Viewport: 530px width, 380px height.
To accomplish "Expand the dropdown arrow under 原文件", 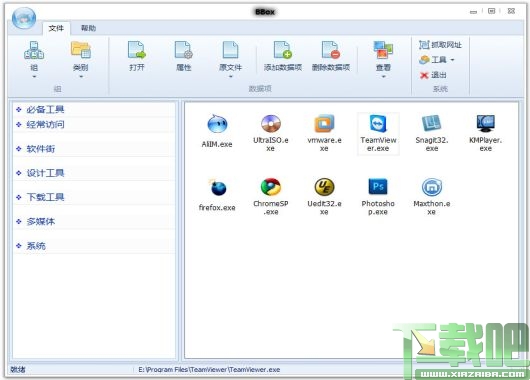I will coord(231,77).
